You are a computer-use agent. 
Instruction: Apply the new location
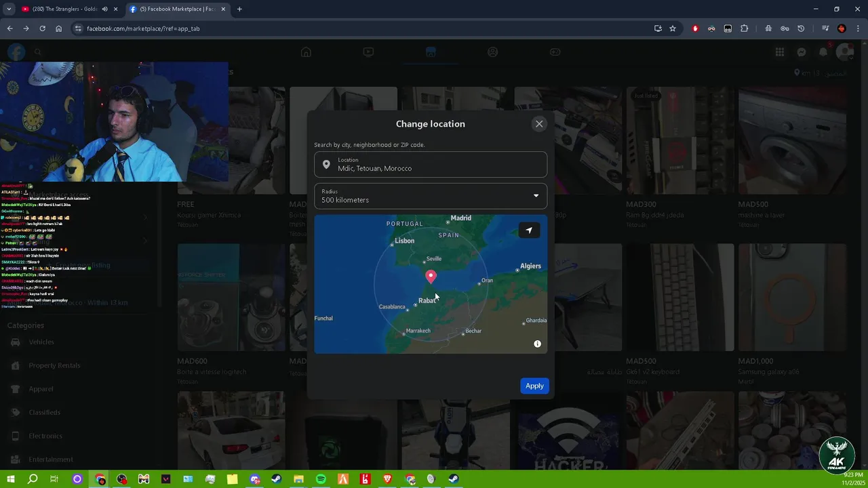(534, 386)
